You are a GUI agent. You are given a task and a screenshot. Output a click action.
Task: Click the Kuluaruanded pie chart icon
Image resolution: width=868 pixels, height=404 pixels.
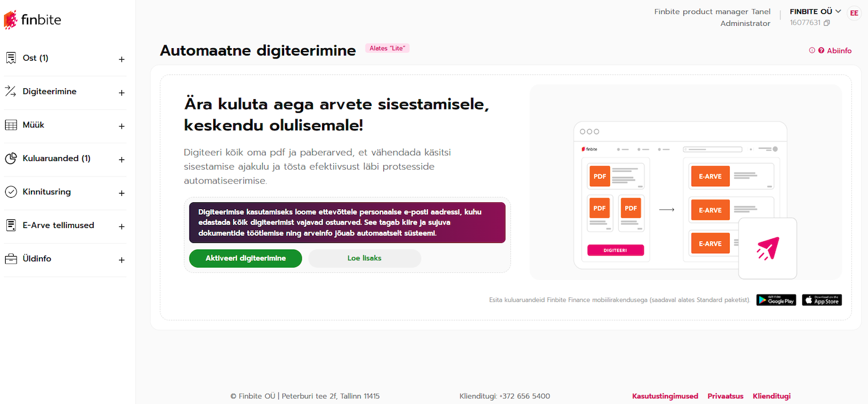coord(10,159)
